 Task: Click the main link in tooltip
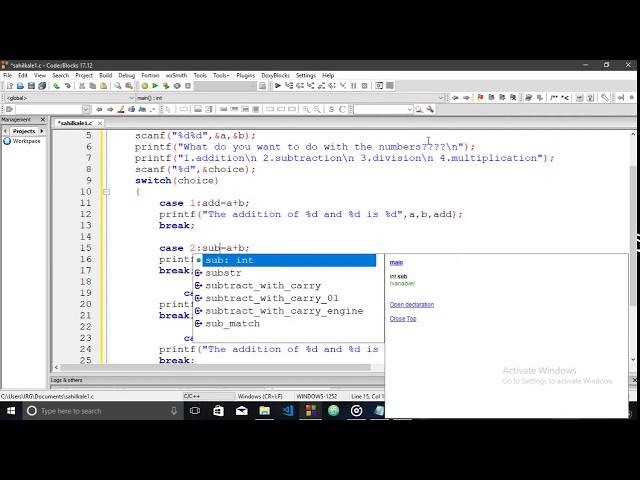point(396,262)
